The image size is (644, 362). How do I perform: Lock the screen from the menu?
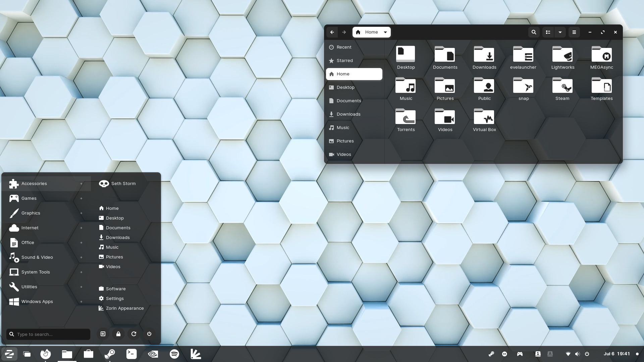pyautogui.click(x=118, y=334)
